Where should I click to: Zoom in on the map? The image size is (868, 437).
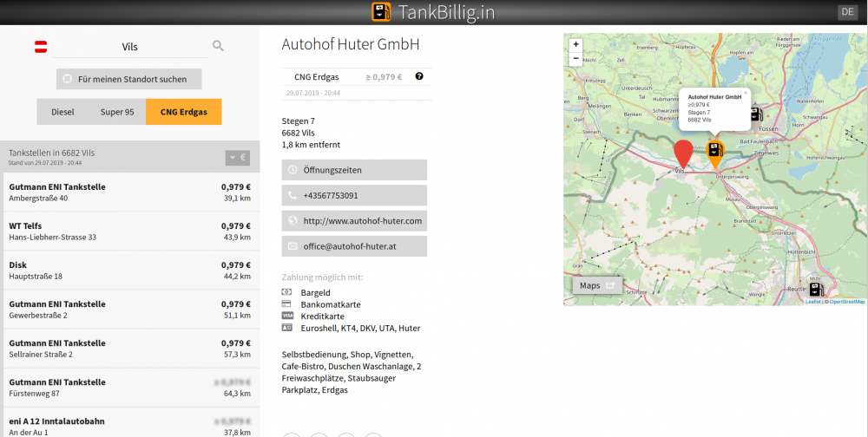[x=575, y=45]
